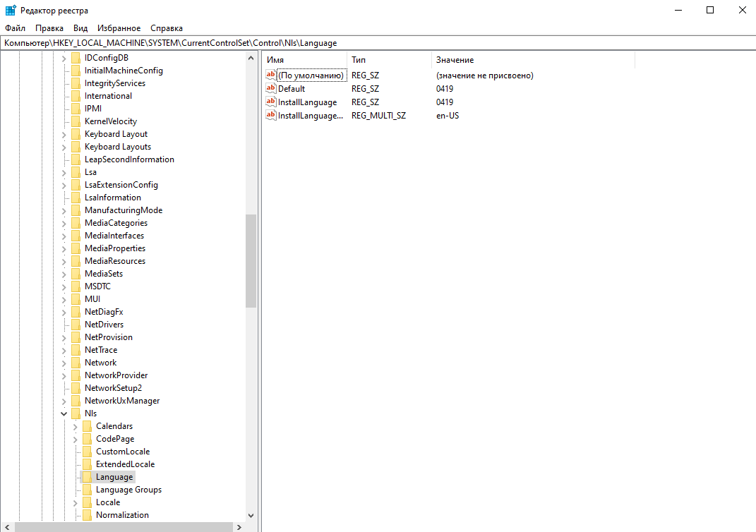The image size is (756, 532).
Task: Open the Правка menu
Action: point(49,28)
